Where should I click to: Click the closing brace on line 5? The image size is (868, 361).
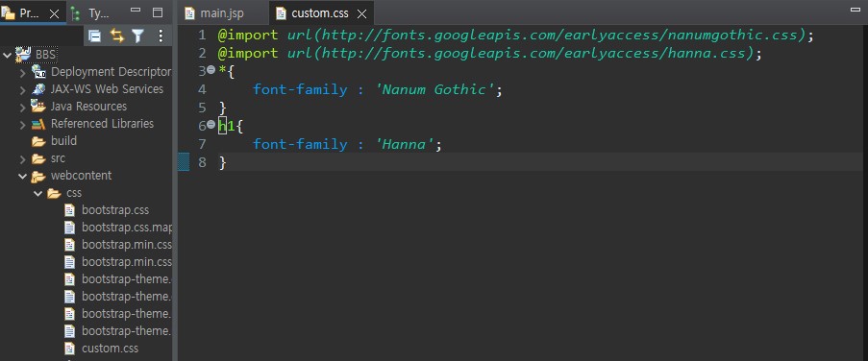(x=223, y=108)
